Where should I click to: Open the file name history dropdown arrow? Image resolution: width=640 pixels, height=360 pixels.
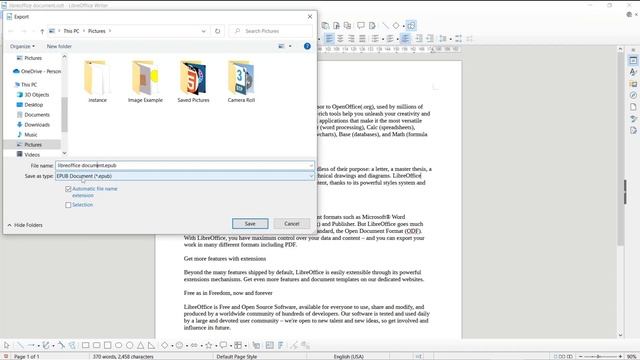[x=311, y=165]
